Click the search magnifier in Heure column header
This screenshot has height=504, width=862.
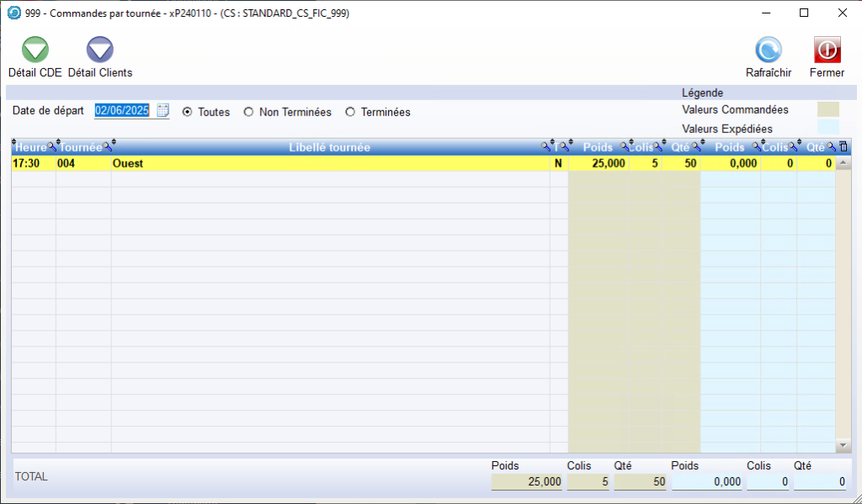pos(51,148)
